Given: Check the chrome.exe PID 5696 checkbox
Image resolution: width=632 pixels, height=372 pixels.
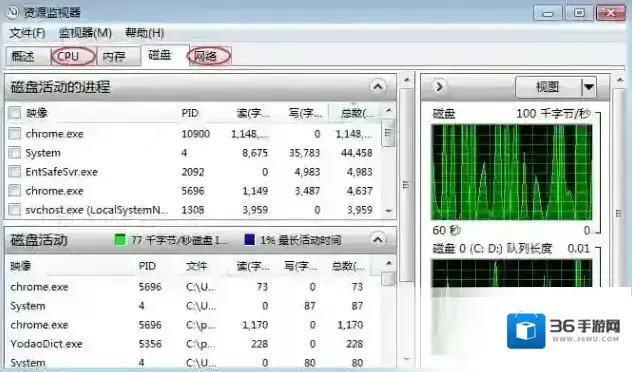Looking at the screenshot, I should (15, 191).
